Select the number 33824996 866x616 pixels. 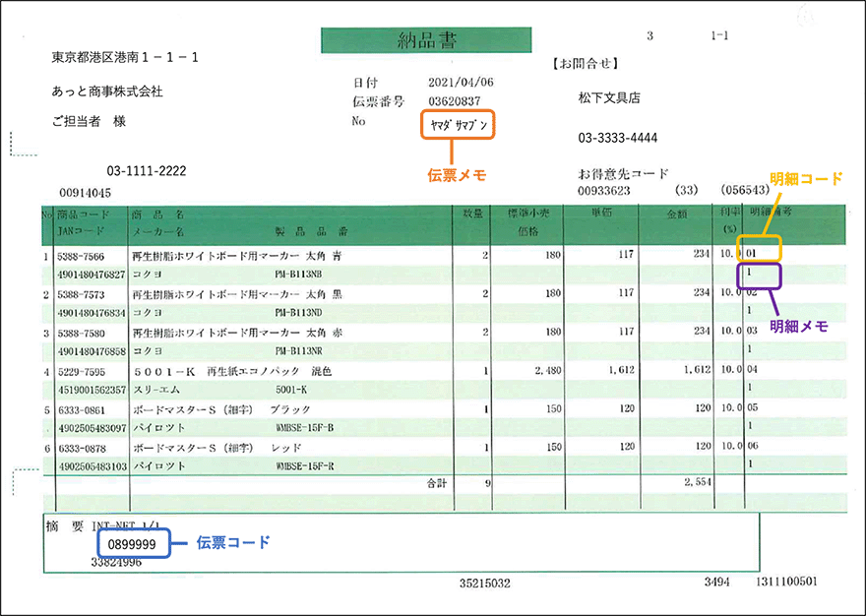(116, 563)
